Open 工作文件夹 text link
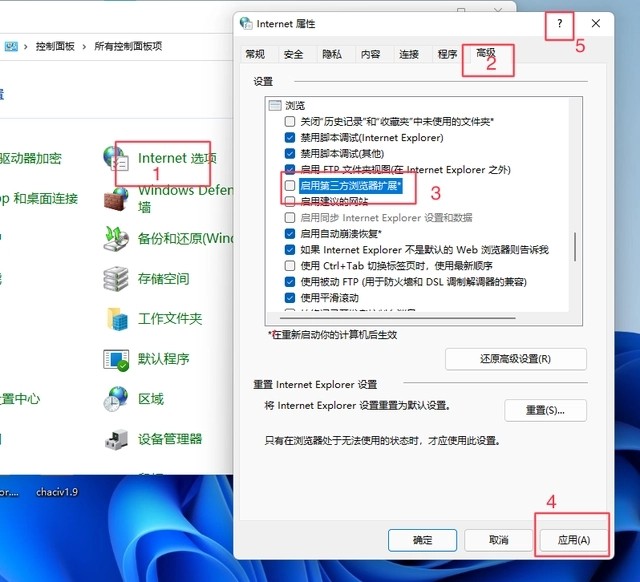The image size is (640, 582). (170, 319)
